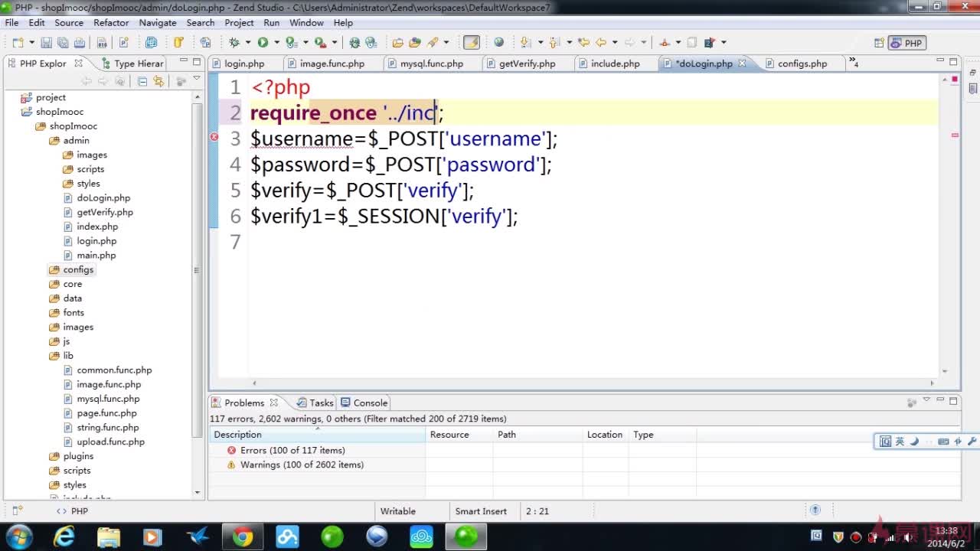This screenshot has width=980, height=551.
Task: Open the Refactor menu
Action: point(111,23)
